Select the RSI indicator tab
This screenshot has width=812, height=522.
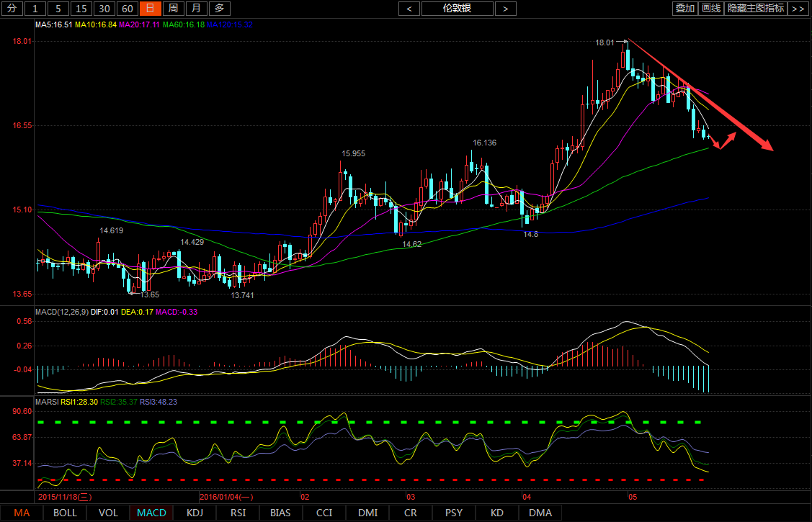click(x=238, y=513)
